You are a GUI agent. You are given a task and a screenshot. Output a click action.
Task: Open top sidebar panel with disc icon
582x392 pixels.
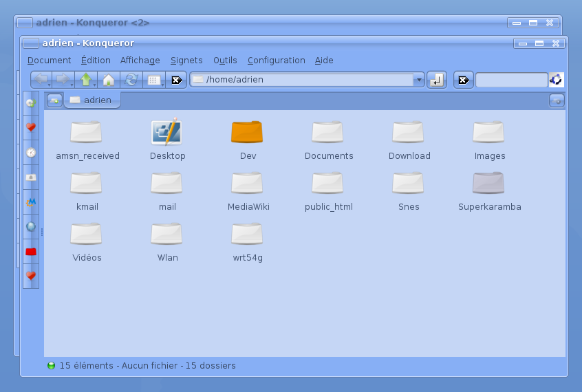[31, 103]
